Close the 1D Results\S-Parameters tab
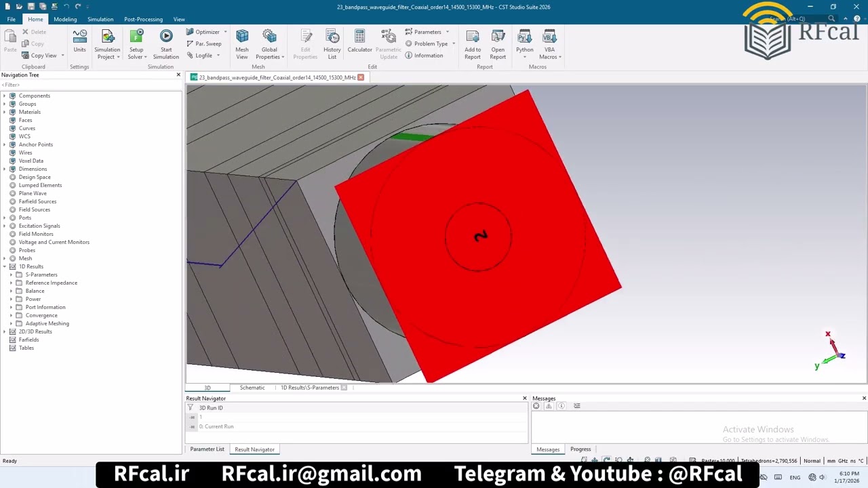868x488 pixels. [x=344, y=388]
